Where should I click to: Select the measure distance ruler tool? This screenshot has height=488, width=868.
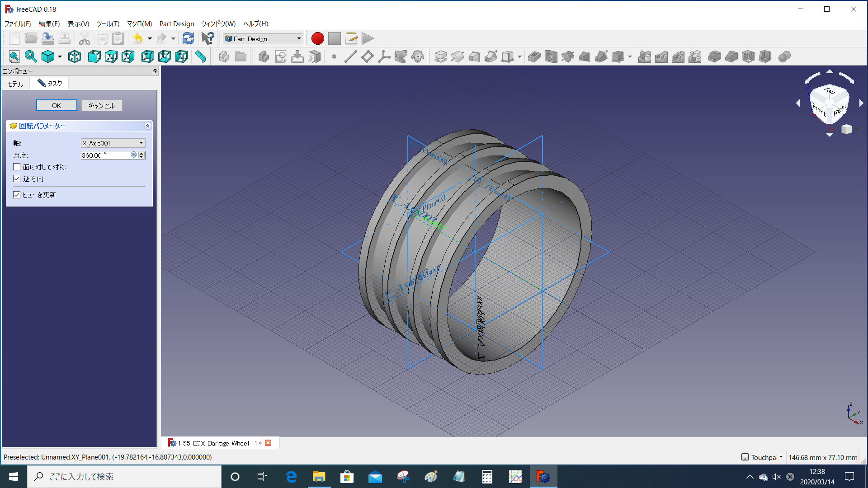click(200, 56)
